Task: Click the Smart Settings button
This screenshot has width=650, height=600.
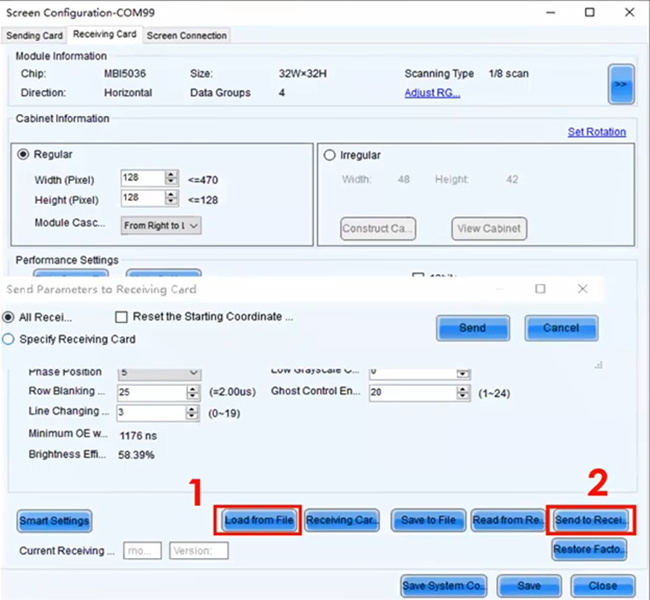Action: (54, 521)
